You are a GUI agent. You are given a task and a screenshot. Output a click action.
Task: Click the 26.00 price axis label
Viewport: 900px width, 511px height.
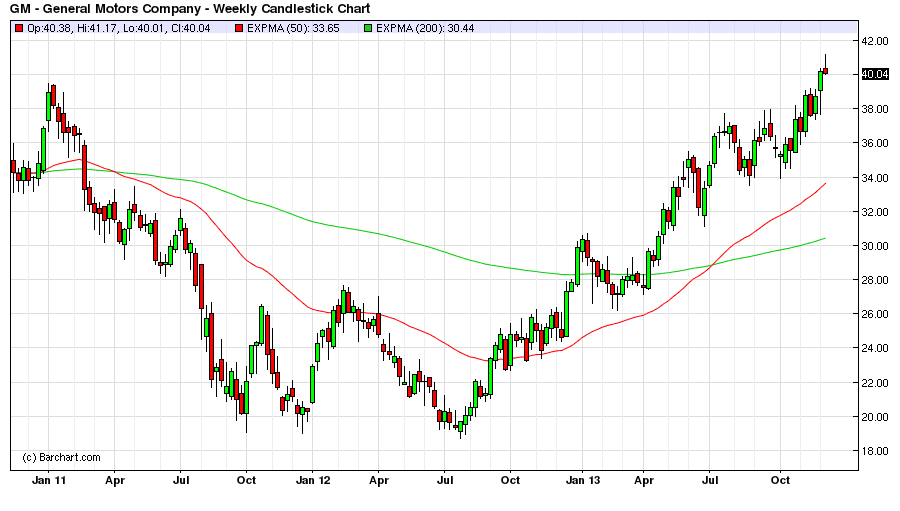click(x=875, y=314)
